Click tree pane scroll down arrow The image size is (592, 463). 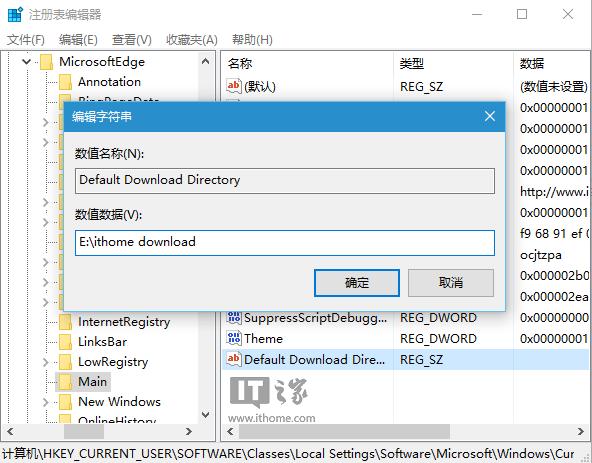[x=206, y=415]
